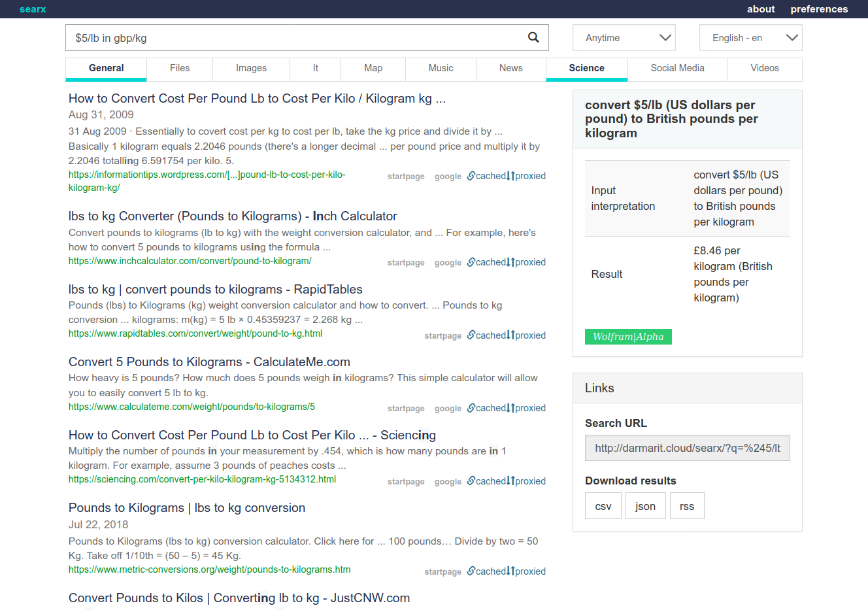Click the 'Jul 22, 2018' date text

pos(98,525)
